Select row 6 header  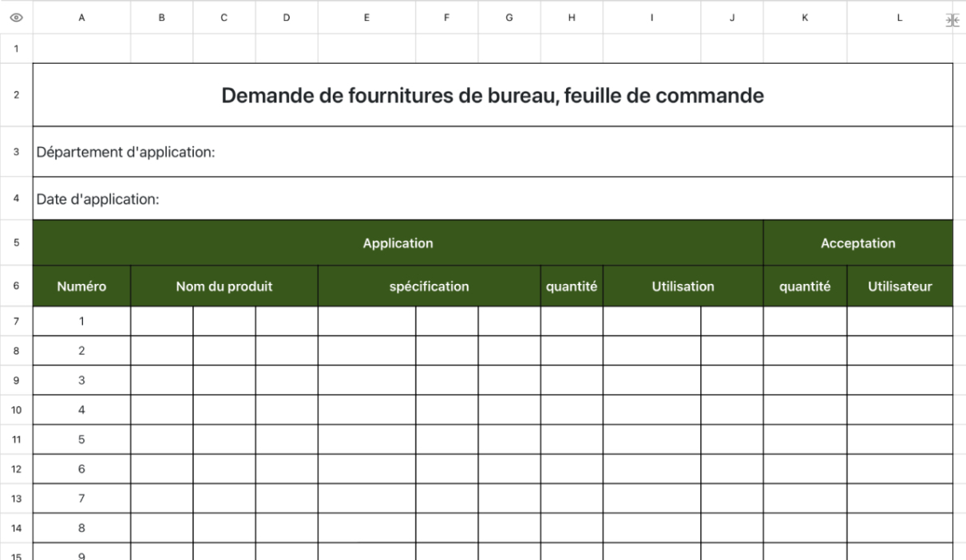coord(16,286)
